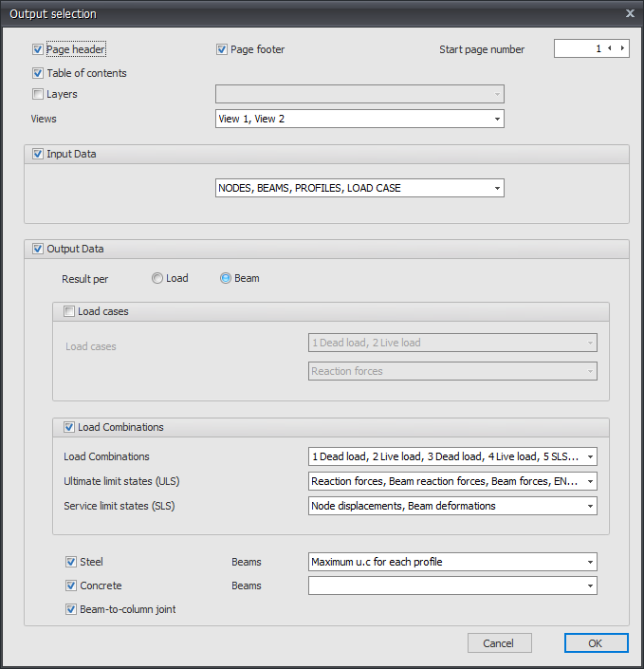Viewport: 644px width, 669px height.
Task: Open the Input Data items dropdown
Action: point(359,188)
